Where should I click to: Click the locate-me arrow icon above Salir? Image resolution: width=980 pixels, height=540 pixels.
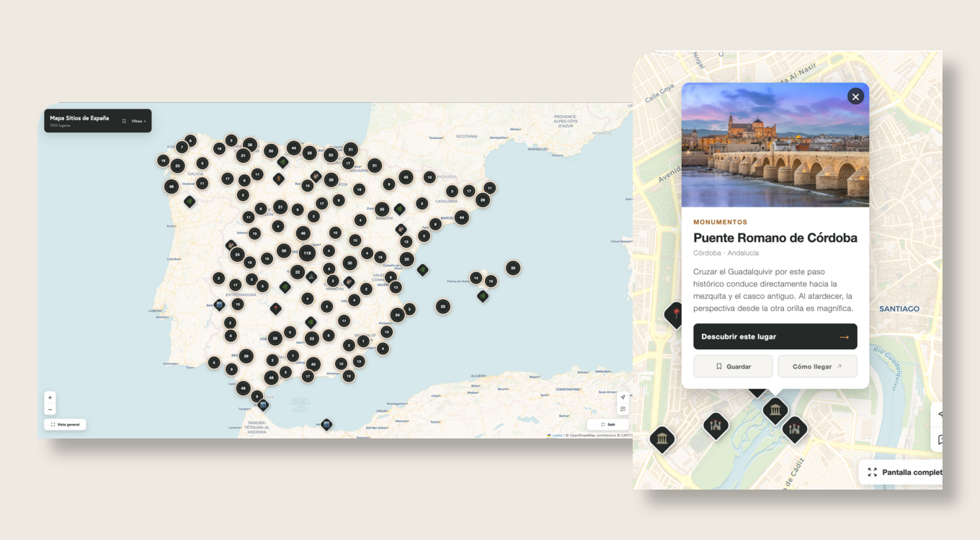(623, 397)
